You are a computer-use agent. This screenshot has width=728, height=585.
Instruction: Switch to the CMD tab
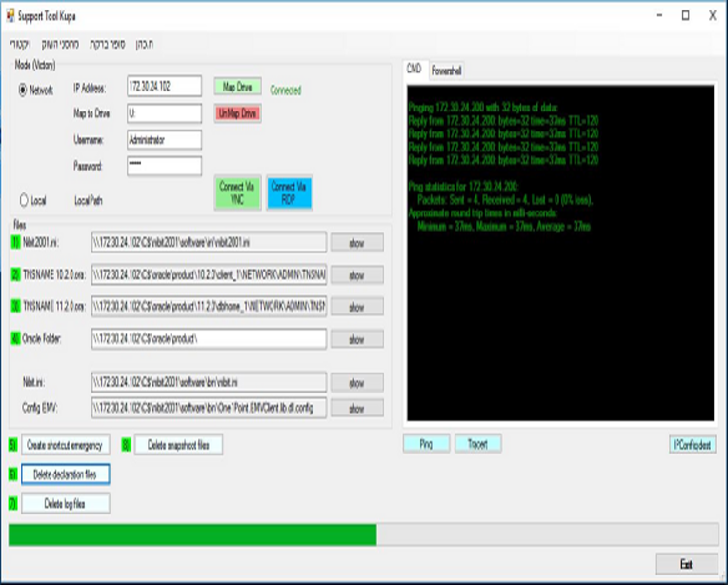point(415,70)
